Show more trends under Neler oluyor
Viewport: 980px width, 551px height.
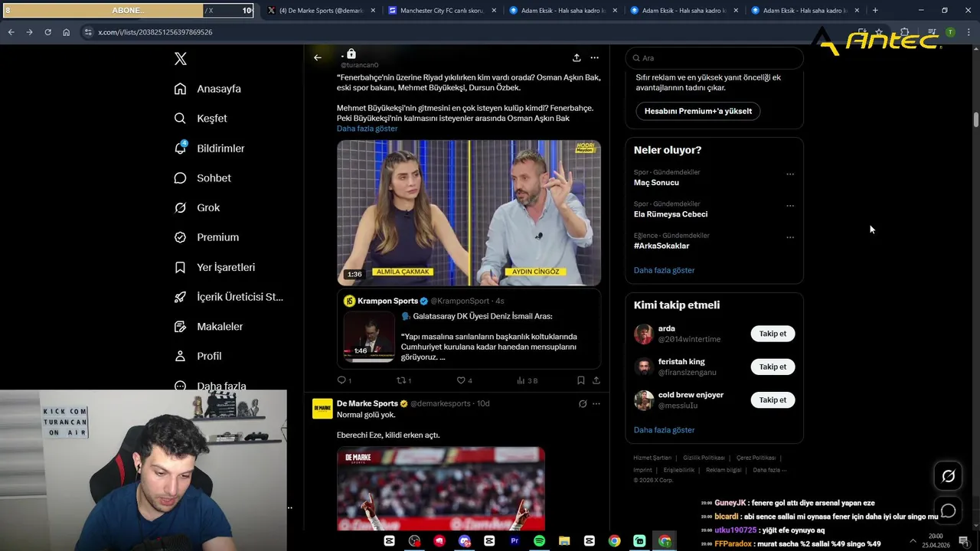[x=664, y=270]
